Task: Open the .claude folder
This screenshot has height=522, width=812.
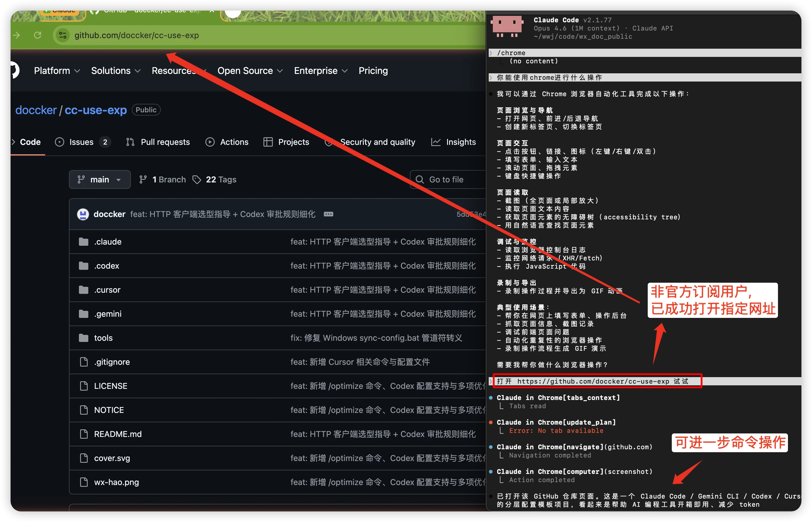Action: (x=108, y=242)
